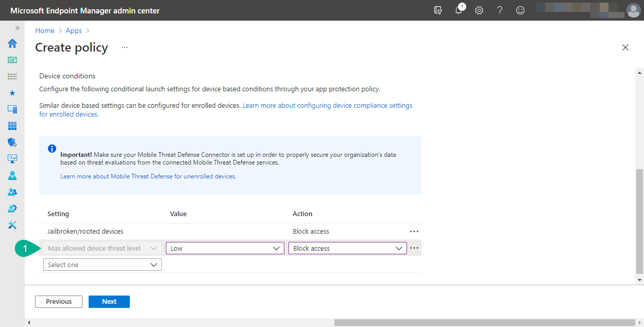Open the ellipsis menu for Jailbroken/rooted devices

[x=414, y=231]
